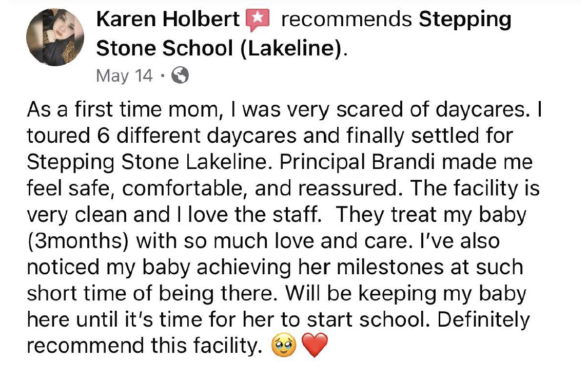Click the word "Definitely" near the end
This screenshot has height=378, width=588.
coord(484,320)
